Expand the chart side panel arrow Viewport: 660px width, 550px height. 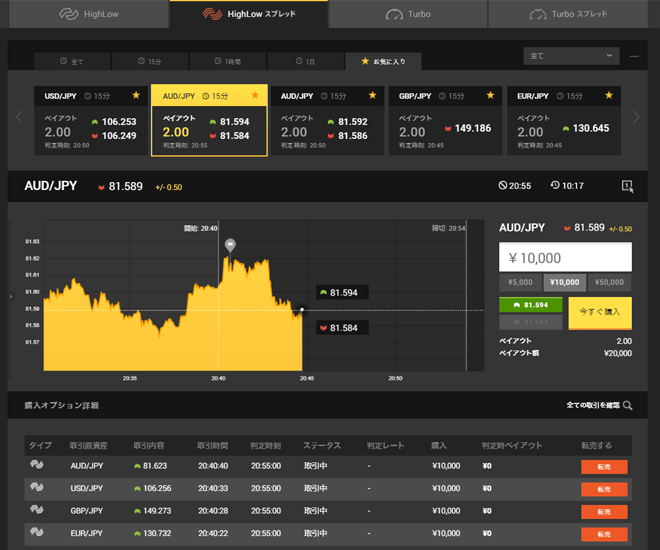[11, 296]
